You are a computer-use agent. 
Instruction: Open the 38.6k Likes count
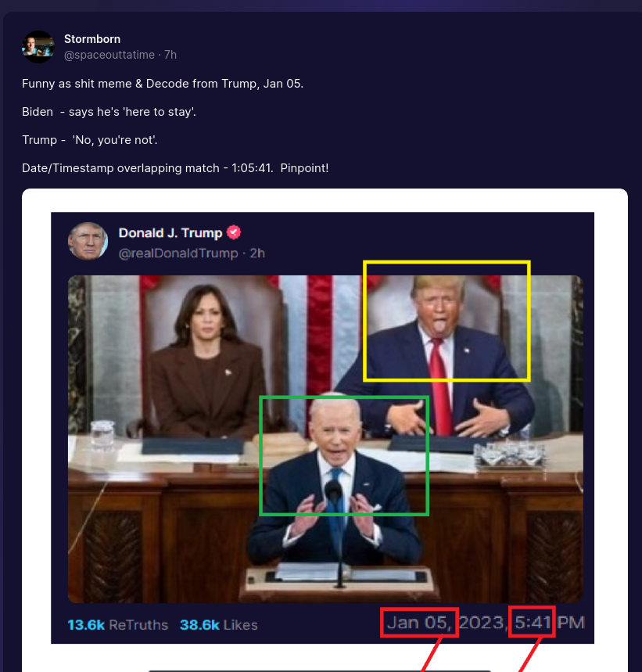218,625
